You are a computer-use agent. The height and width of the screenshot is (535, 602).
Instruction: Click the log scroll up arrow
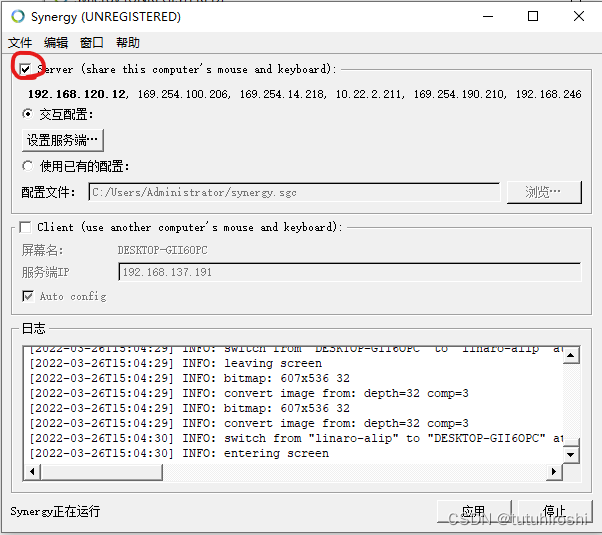pos(571,355)
